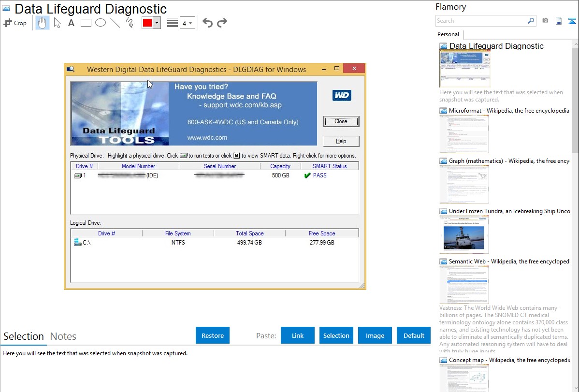This screenshot has width=579, height=392.
Task: Click the paste Link button
Action: [298, 335]
